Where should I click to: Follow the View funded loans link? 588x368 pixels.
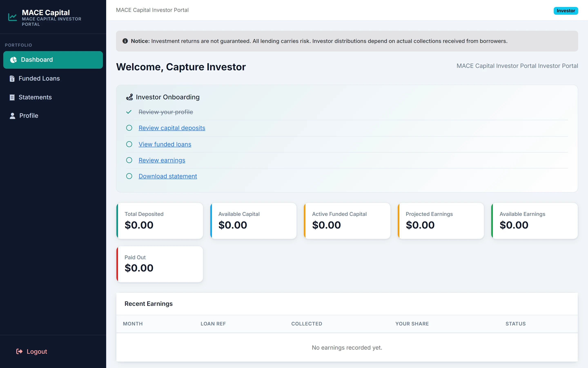(x=165, y=144)
